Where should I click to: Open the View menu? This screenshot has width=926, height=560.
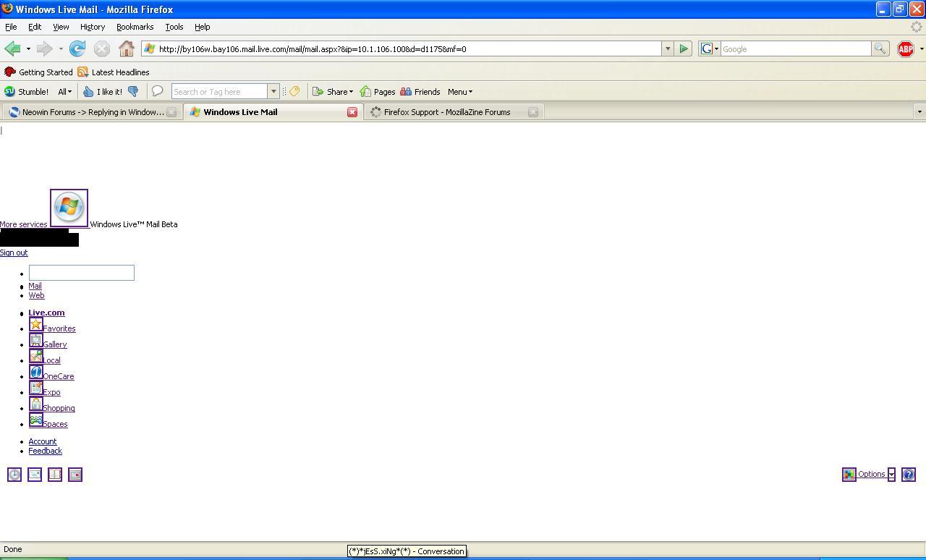61,27
